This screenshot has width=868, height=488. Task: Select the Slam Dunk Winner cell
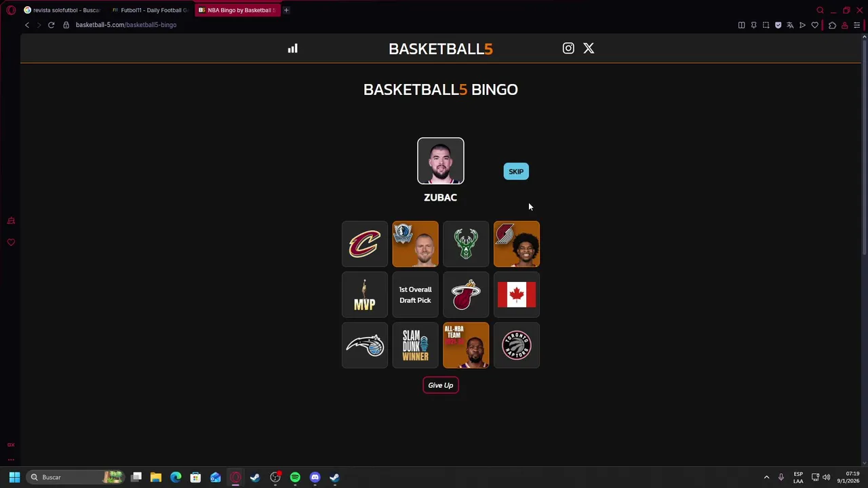click(x=415, y=346)
